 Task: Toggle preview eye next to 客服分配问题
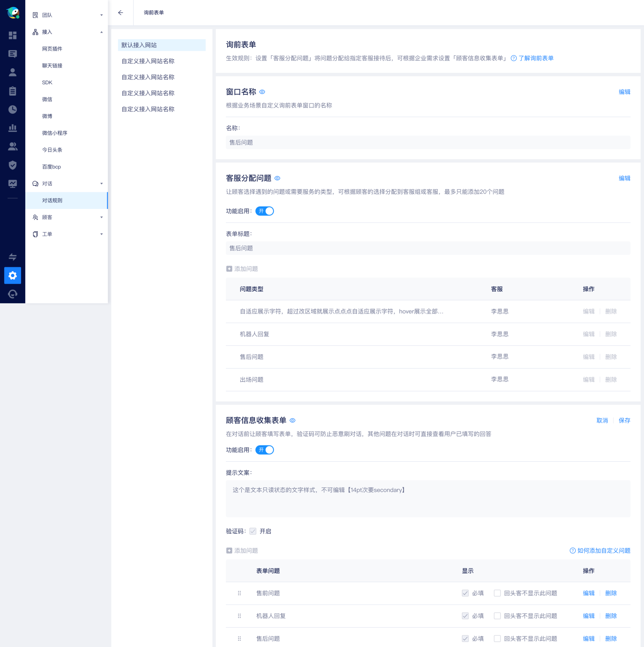click(x=277, y=178)
